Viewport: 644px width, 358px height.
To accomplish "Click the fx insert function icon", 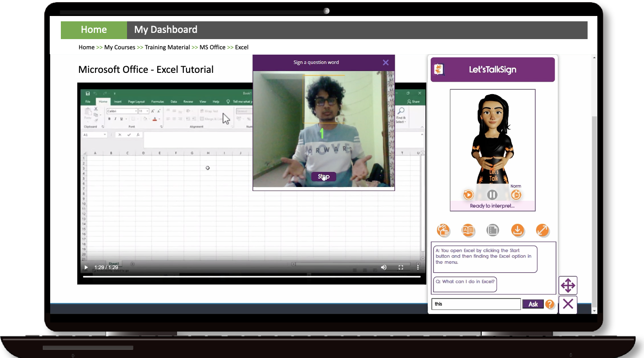I will 138,135.
